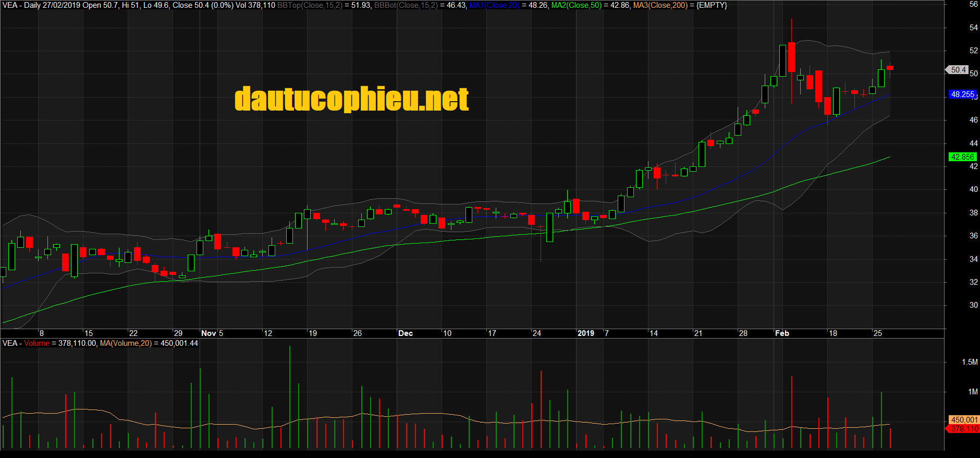The width and height of the screenshot is (980, 458).
Task: Click the BBTop(Close,15,2) indicator label
Action: [310, 5]
